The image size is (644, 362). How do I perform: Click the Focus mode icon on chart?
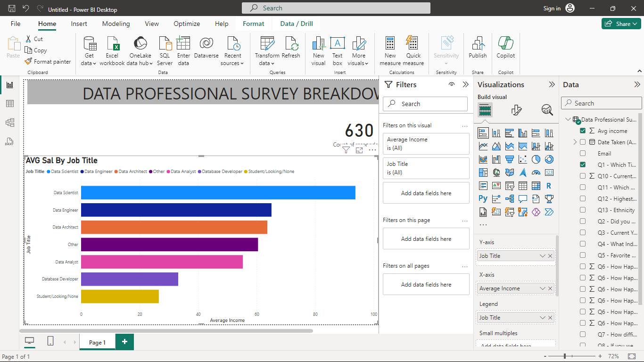click(359, 150)
